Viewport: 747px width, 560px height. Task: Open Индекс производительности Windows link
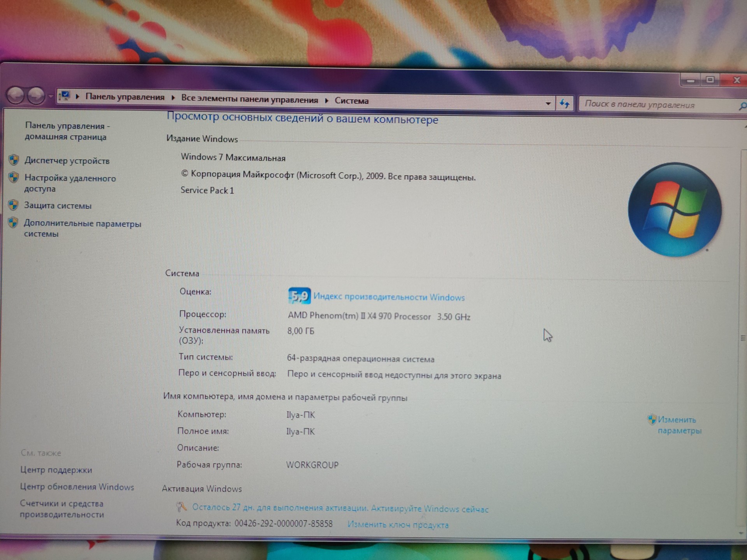click(x=389, y=297)
